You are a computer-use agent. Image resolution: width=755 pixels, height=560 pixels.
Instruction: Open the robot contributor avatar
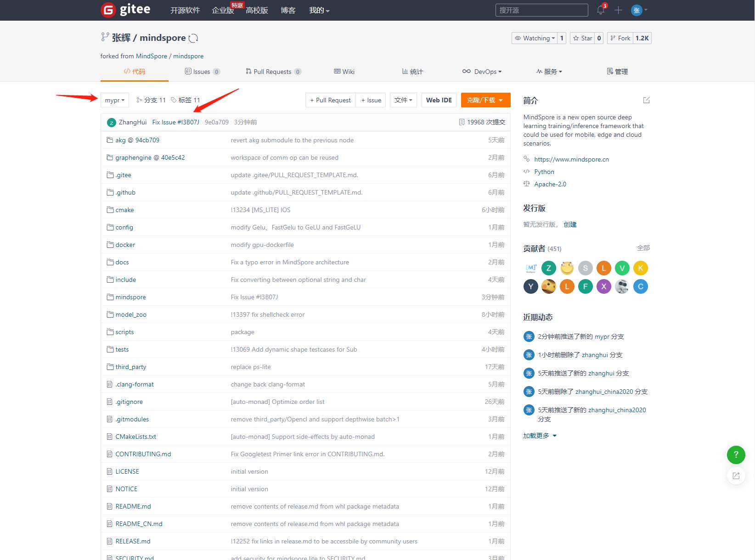click(x=622, y=286)
